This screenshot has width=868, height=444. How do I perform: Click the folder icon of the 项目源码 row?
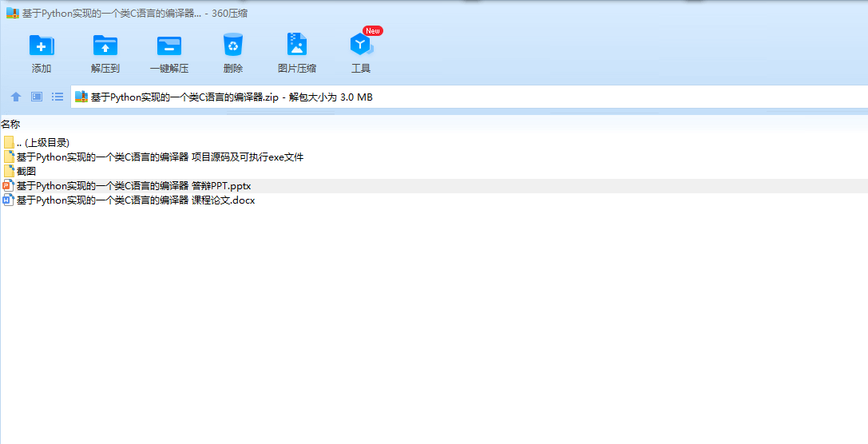pyautogui.click(x=9, y=157)
